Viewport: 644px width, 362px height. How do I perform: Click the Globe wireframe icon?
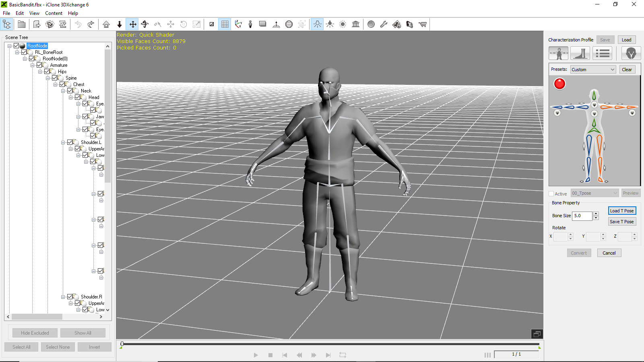coord(289,25)
